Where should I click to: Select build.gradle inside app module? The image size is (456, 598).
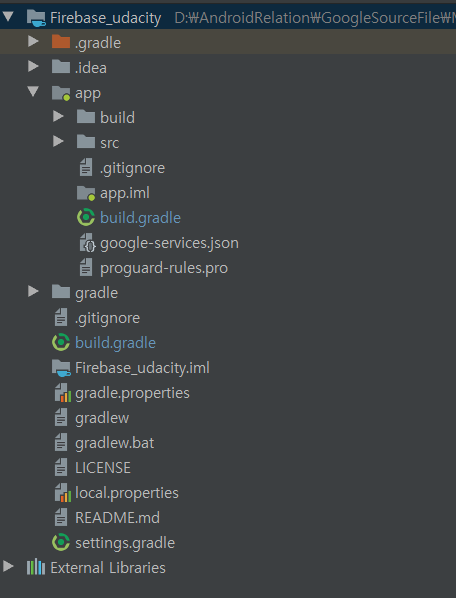(140, 218)
